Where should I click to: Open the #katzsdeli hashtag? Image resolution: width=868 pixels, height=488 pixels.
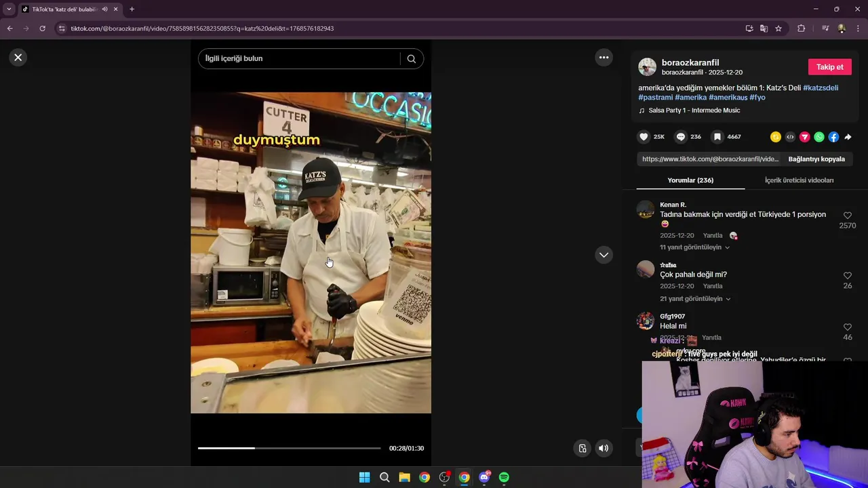click(821, 88)
